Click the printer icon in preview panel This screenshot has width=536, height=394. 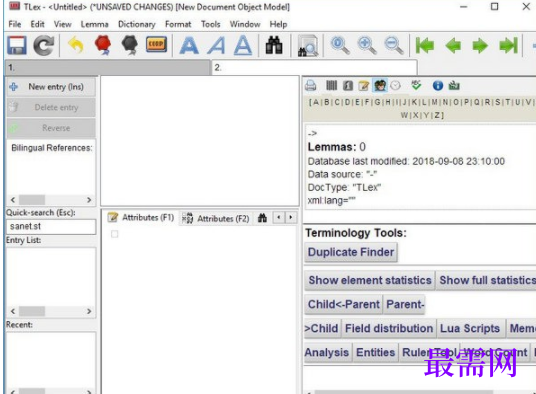click(311, 85)
